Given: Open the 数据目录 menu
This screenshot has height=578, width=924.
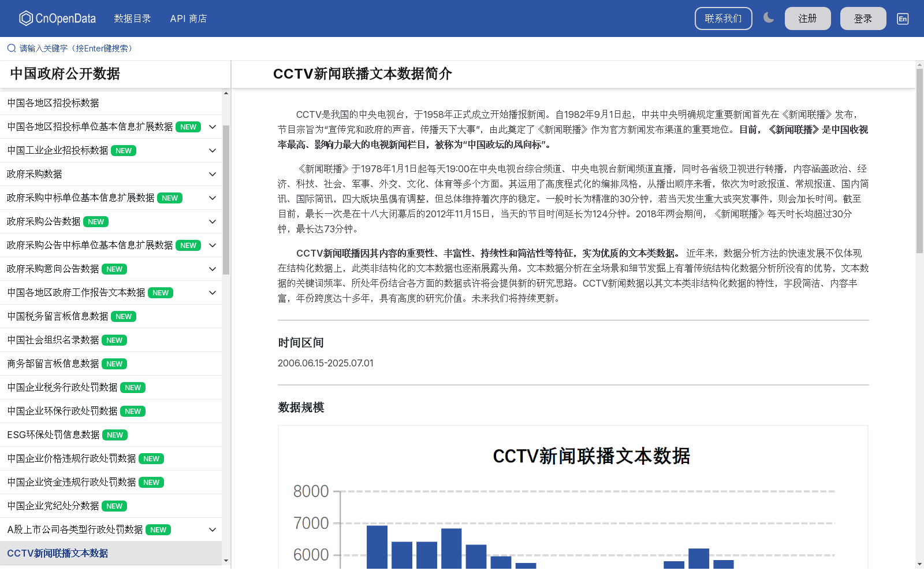Looking at the screenshot, I should pos(132,18).
